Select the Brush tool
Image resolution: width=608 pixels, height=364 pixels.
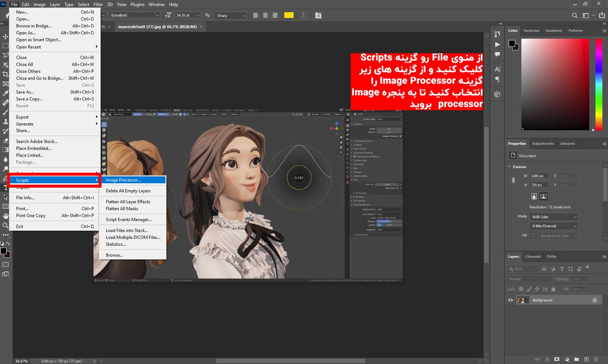pyautogui.click(x=5, y=112)
